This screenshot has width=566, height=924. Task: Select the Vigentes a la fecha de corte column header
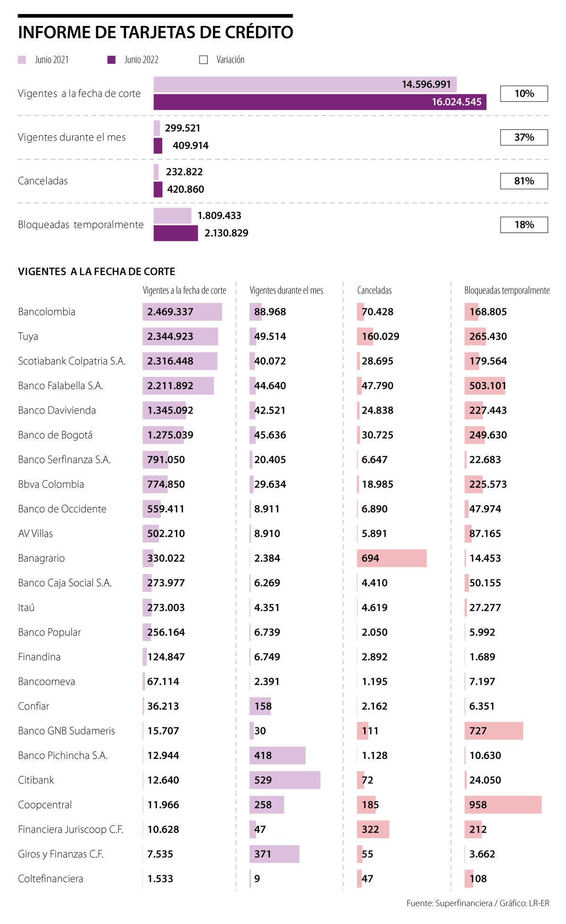[184, 291]
